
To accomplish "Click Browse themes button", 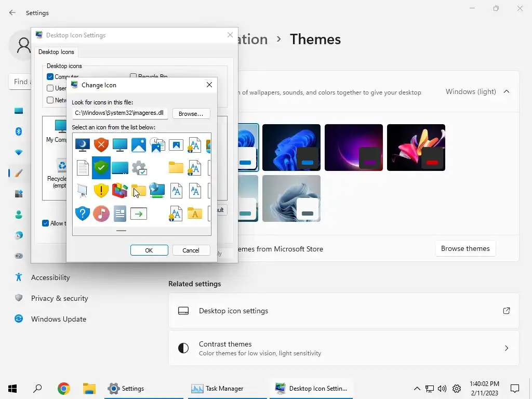I will (465, 249).
